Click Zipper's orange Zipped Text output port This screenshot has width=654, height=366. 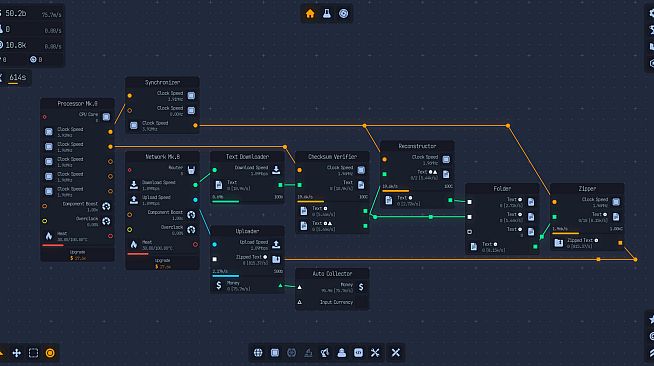pyautogui.click(x=620, y=243)
